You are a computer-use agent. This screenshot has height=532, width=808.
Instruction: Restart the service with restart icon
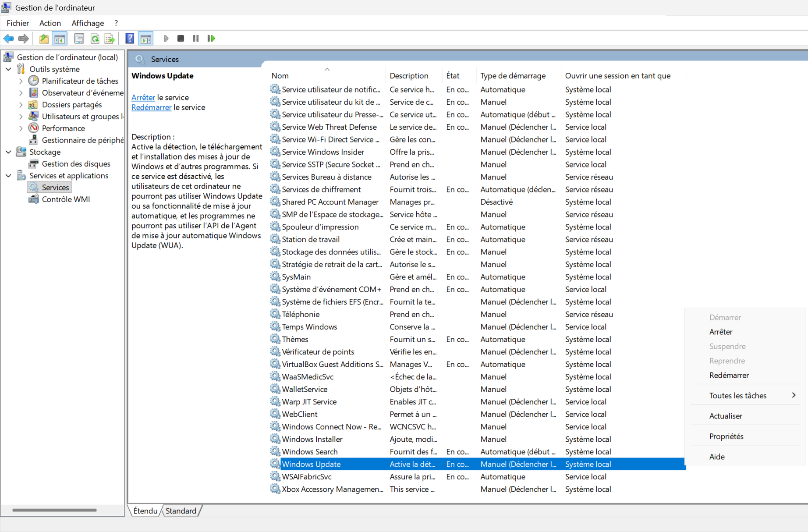click(x=211, y=39)
